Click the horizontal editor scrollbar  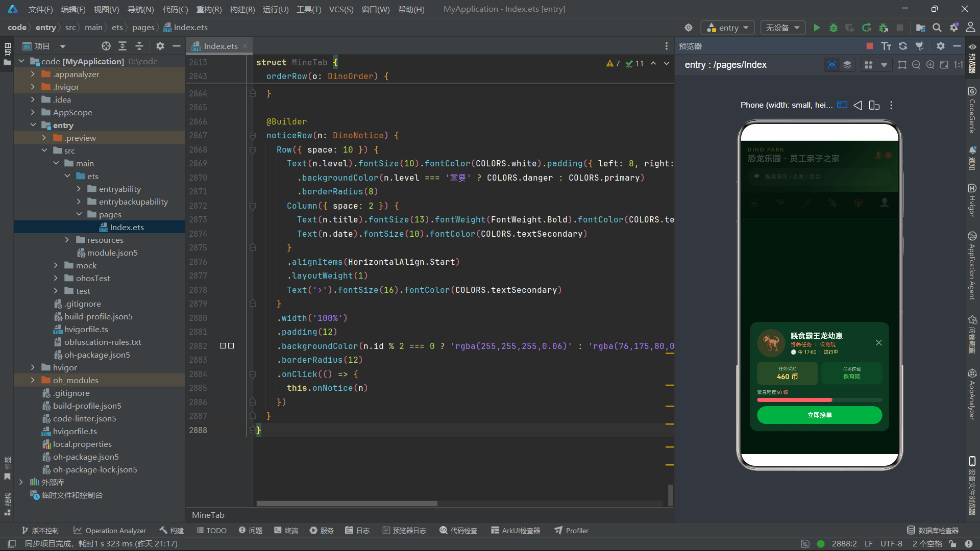(x=347, y=503)
